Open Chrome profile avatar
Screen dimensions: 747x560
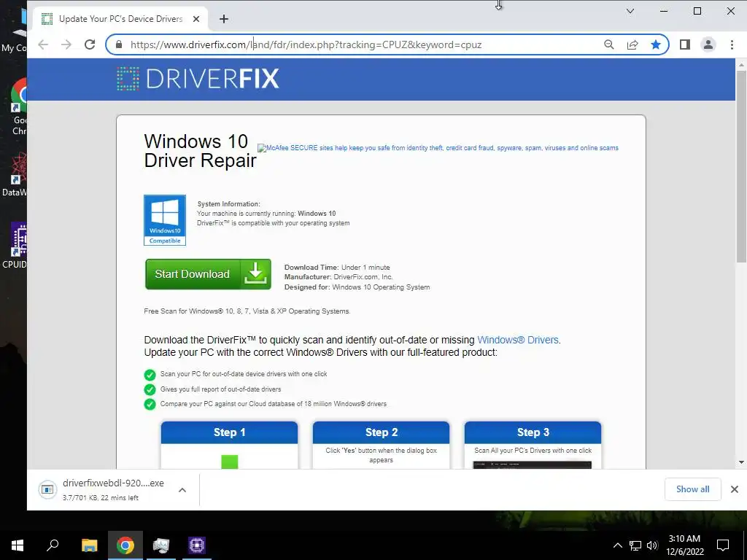[x=708, y=44]
